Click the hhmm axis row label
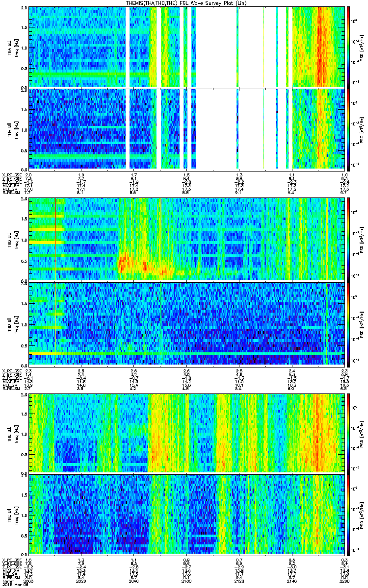 [x=7, y=582]
